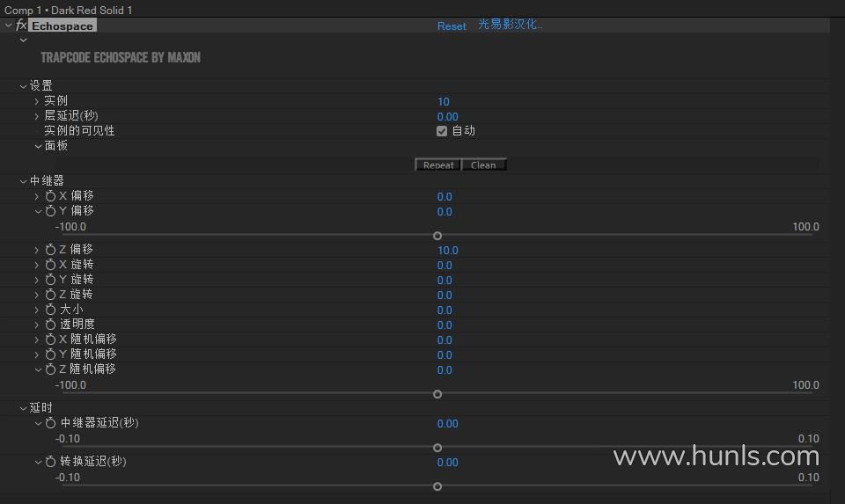The image size is (845, 504).
Task: Click stopwatch for Z 随机偏移
Action: coord(50,369)
